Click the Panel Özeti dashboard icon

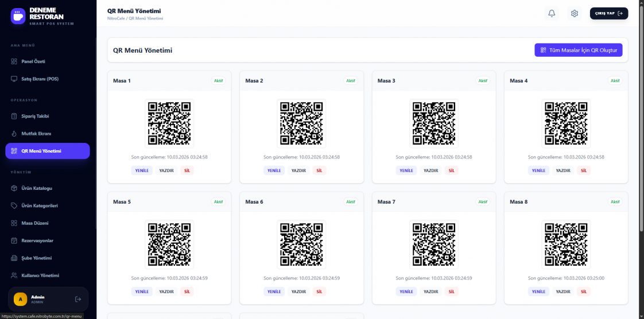point(14,61)
